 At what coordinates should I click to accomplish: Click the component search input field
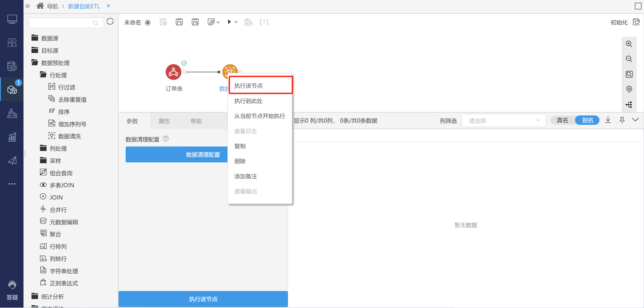point(66,23)
